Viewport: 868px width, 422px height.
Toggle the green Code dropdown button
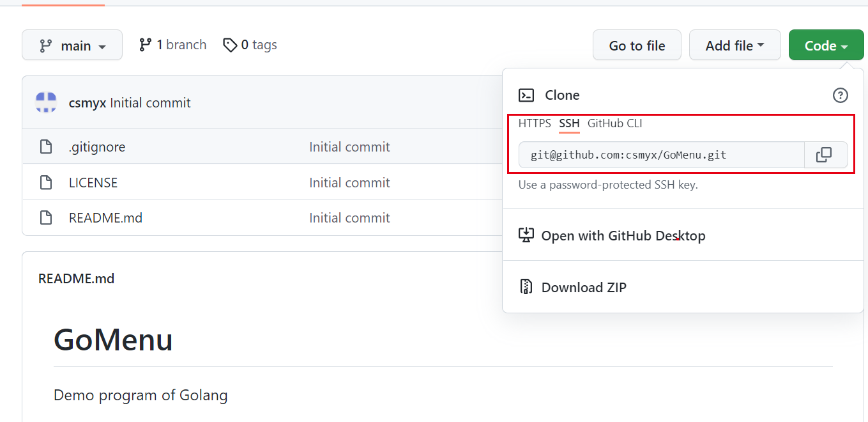[x=826, y=45]
